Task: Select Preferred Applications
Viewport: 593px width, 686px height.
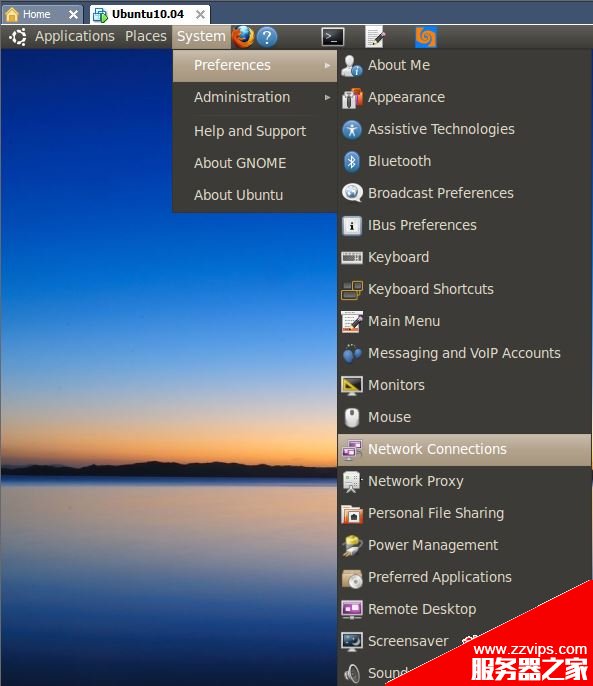Action: click(x=465, y=578)
